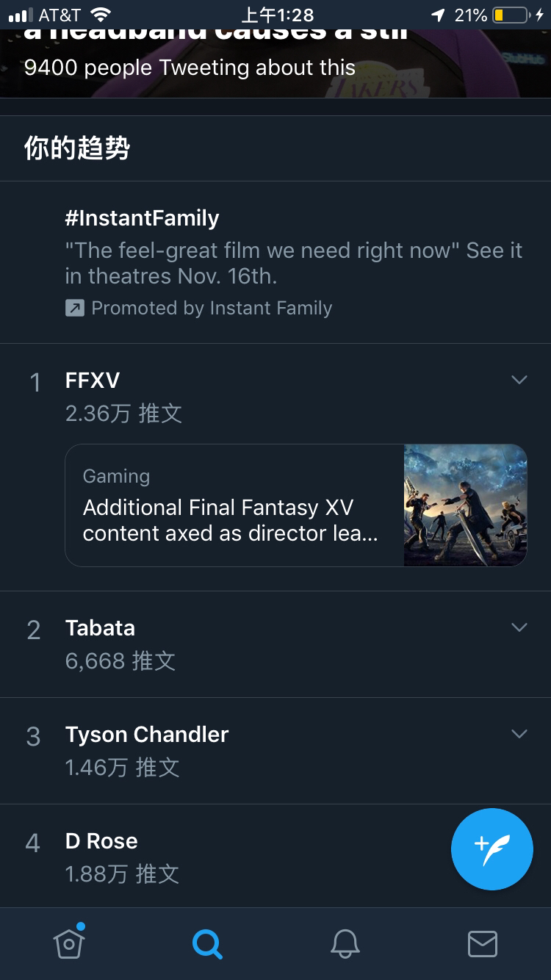Open the Home tab icon
This screenshot has height=980, width=551.
(69, 943)
